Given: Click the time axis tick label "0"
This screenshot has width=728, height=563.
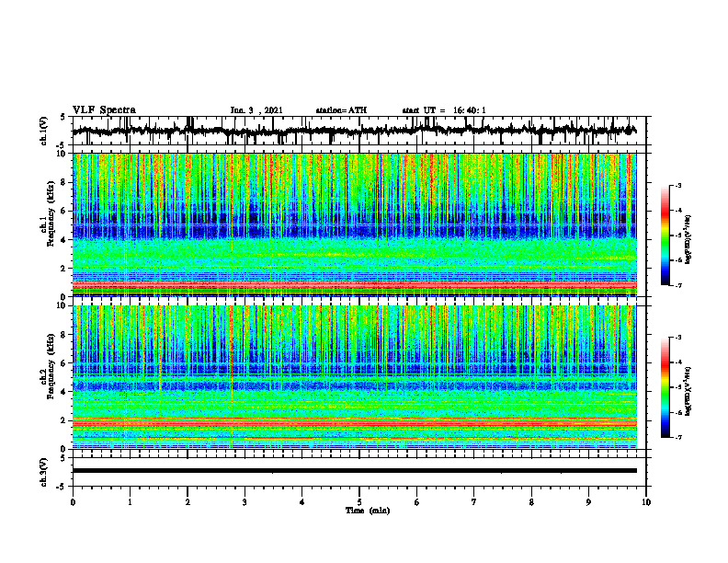Looking at the screenshot, I should (73, 502).
